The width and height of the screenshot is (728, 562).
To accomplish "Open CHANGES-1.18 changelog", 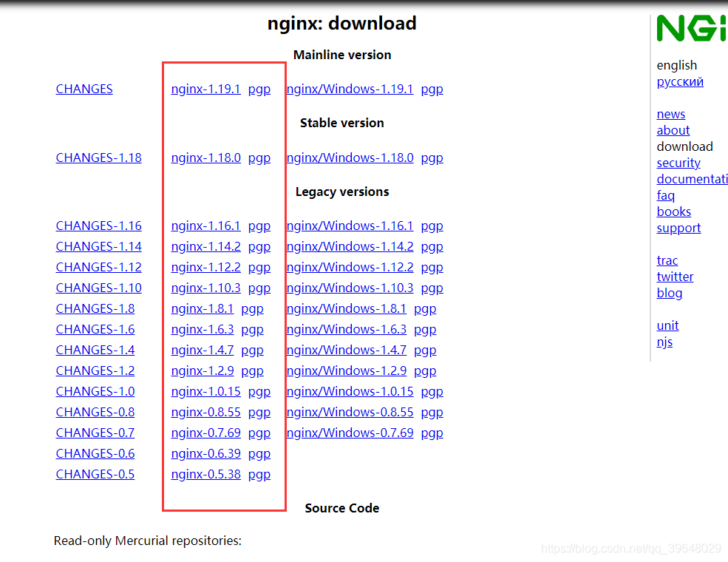I will (x=98, y=158).
